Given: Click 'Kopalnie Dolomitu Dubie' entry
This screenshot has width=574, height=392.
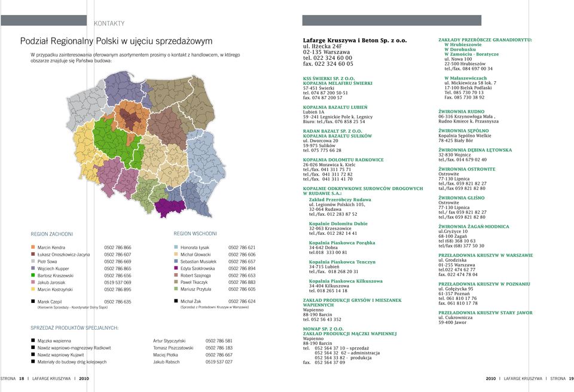Looking at the screenshot, I should point(338,223).
